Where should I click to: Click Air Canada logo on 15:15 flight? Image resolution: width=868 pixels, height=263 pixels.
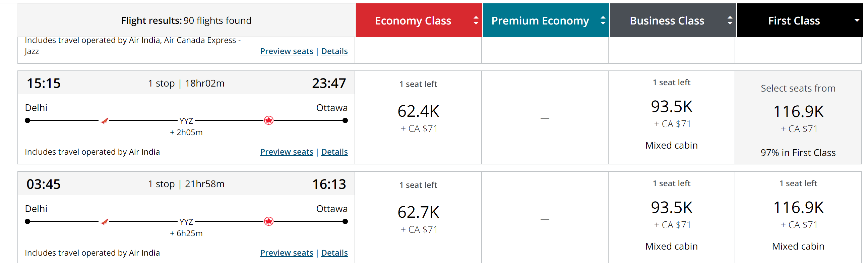(x=268, y=120)
